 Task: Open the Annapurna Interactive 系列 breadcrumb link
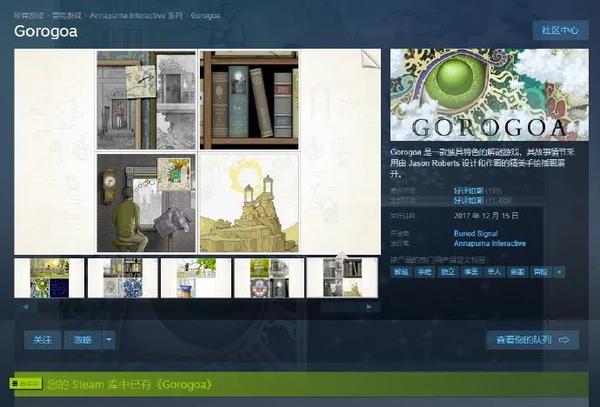[136, 16]
